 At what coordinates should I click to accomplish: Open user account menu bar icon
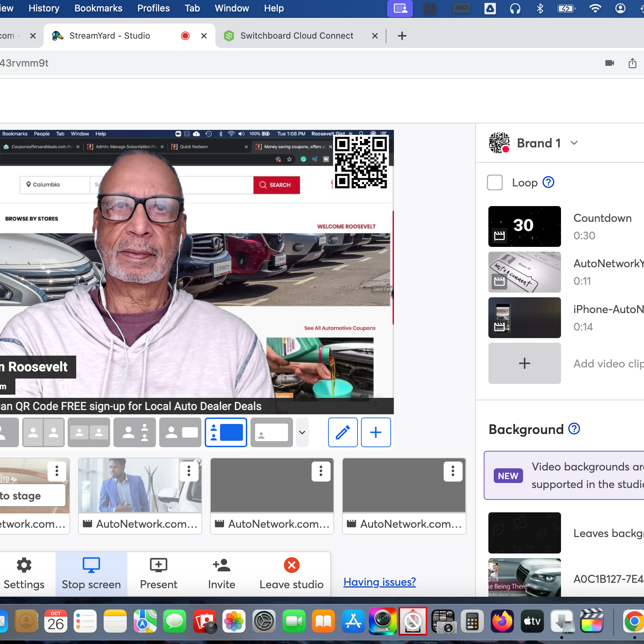620,8
